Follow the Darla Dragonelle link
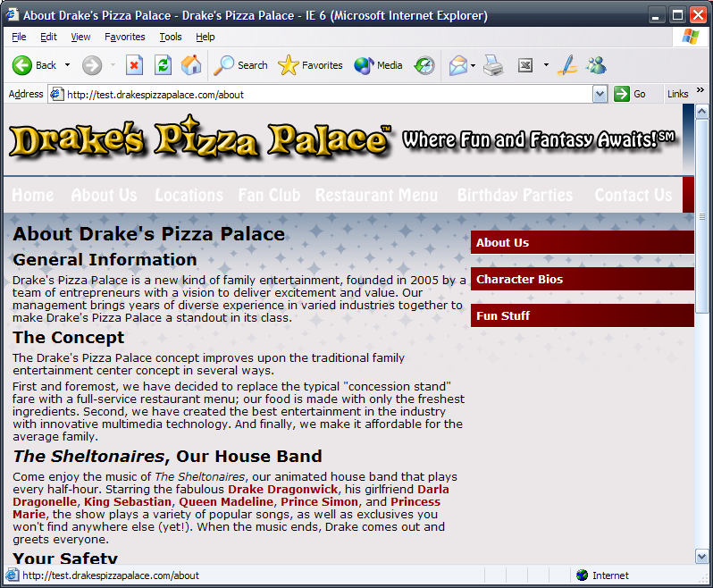Image resolution: width=713 pixels, height=588 pixels. 432,490
